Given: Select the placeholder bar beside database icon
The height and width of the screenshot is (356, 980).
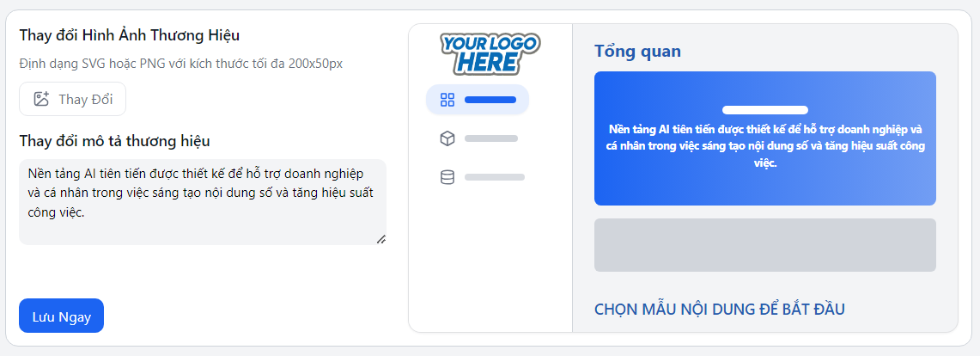Looking at the screenshot, I should tap(494, 177).
